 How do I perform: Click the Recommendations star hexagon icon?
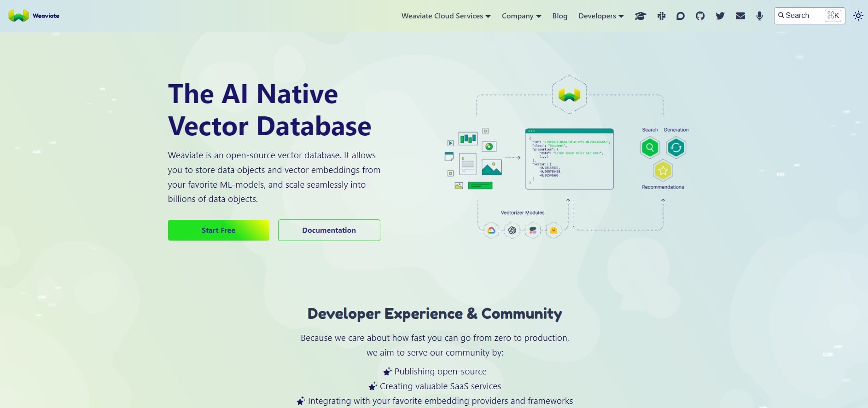(x=663, y=171)
